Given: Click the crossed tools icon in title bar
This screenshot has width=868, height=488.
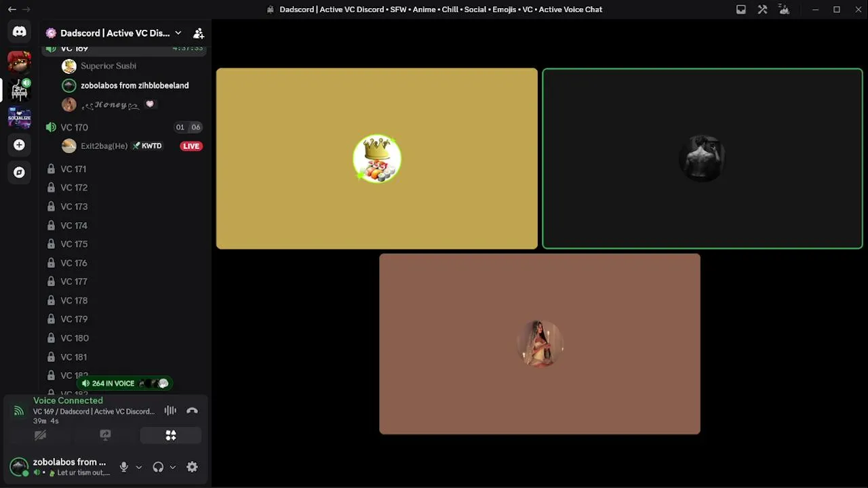Looking at the screenshot, I should tap(763, 9).
